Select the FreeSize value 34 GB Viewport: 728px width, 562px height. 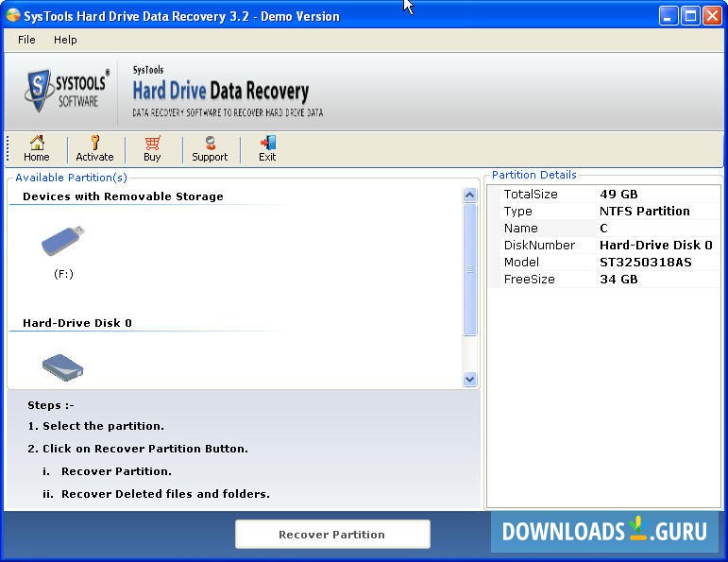[x=618, y=280]
